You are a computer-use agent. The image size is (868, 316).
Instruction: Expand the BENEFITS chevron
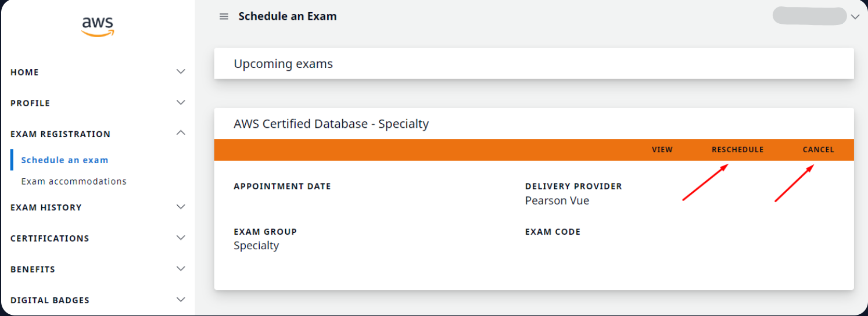coord(181,268)
